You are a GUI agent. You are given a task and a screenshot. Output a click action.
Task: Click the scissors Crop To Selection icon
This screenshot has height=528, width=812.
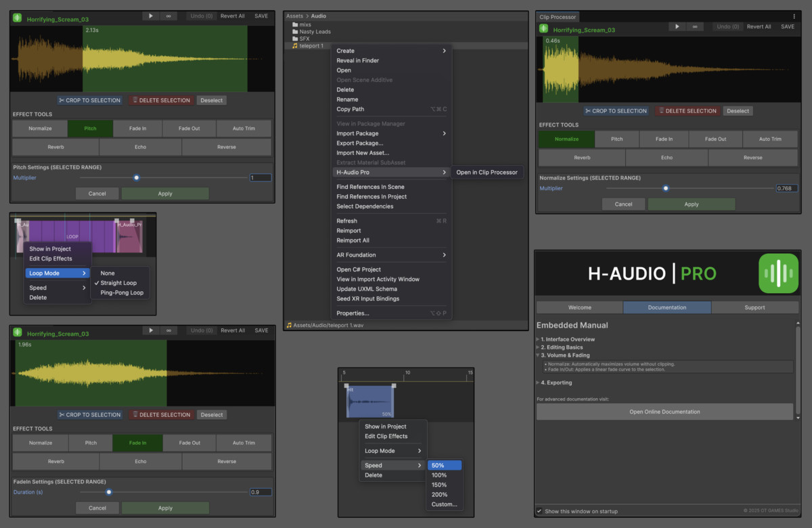click(63, 100)
